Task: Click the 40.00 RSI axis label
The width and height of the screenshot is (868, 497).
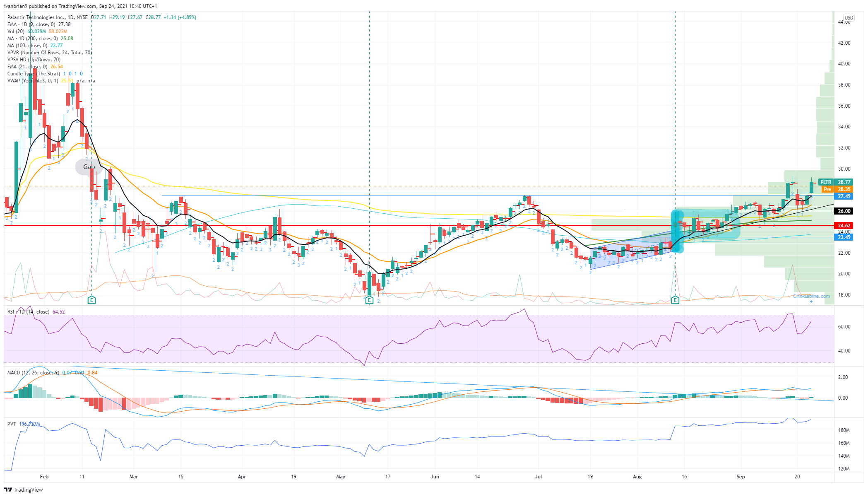Action: [844, 351]
